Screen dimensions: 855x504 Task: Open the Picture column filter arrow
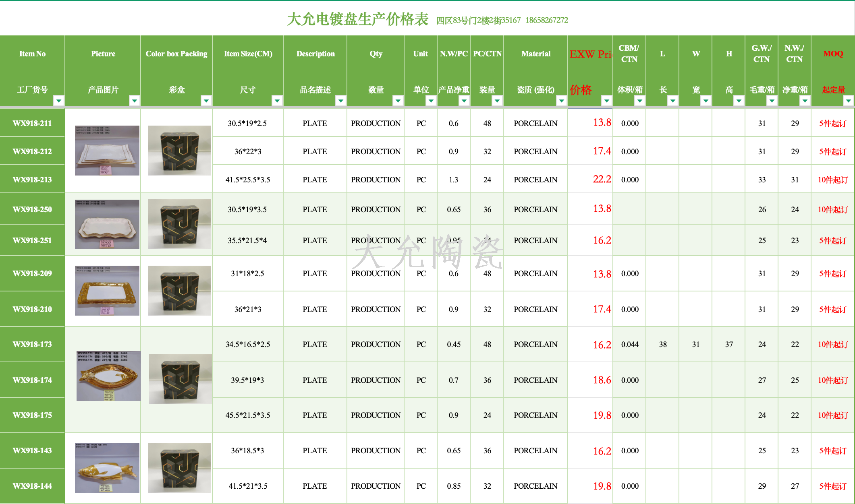tap(135, 101)
